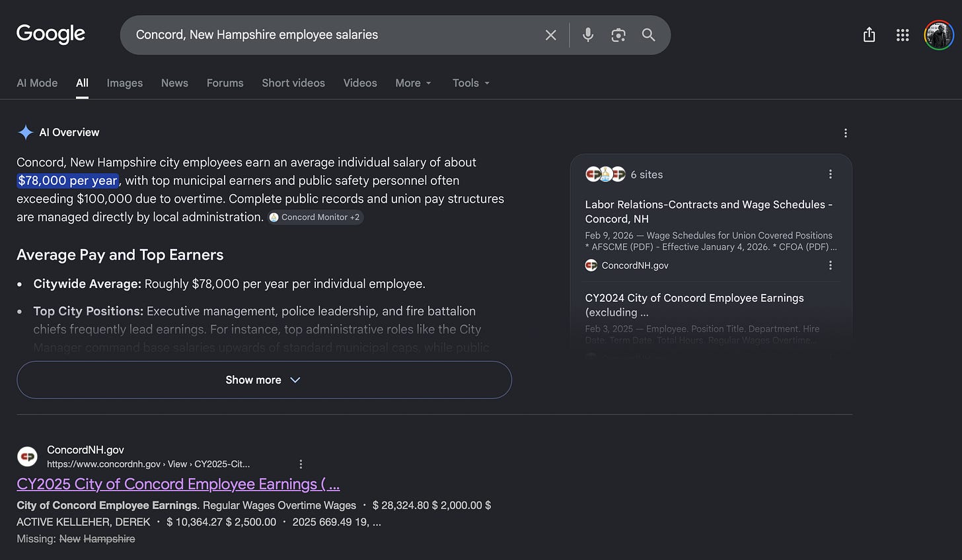This screenshot has height=560, width=962.
Task: Start voice search with microphone icon
Action: 588,35
